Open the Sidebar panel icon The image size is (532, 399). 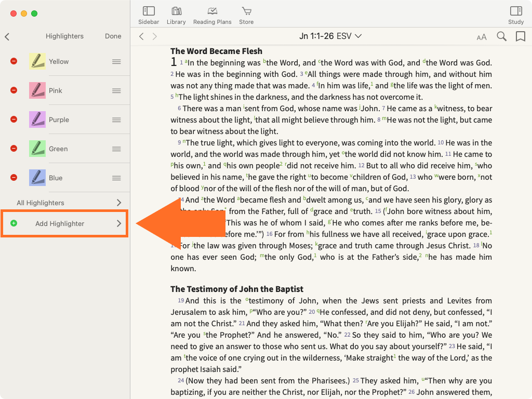pyautogui.click(x=149, y=11)
